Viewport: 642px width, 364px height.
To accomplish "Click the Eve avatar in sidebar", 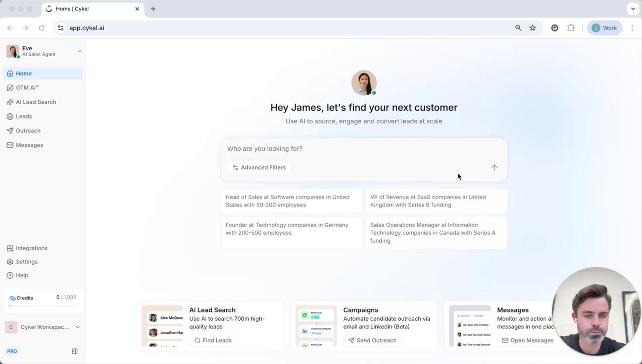I will pyautogui.click(x=13, y=51).
